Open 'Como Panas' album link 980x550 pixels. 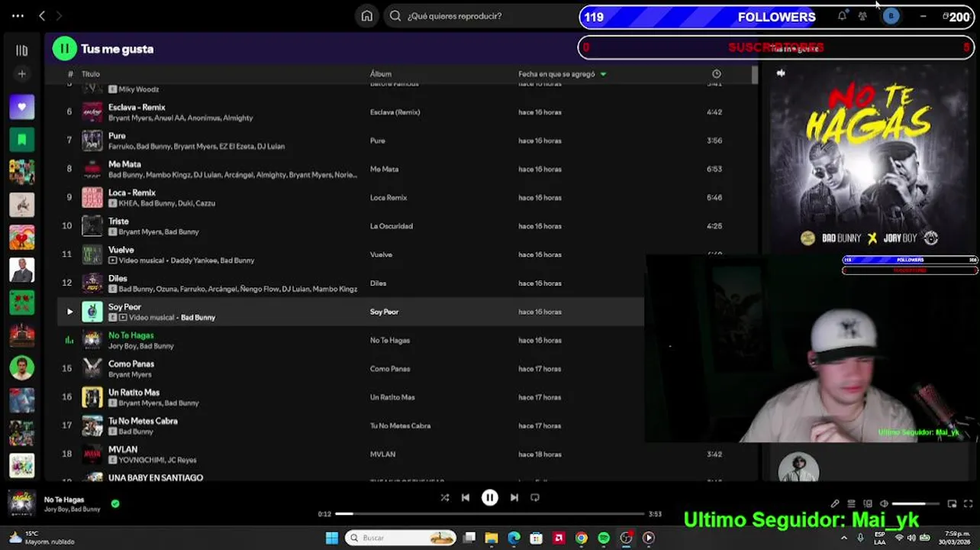click(x=390, y=369)
